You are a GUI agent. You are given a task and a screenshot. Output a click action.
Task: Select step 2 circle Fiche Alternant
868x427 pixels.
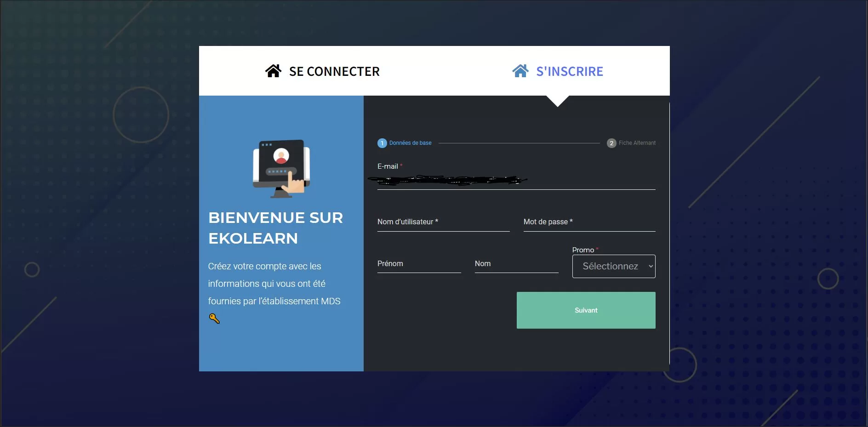(611, 143)
